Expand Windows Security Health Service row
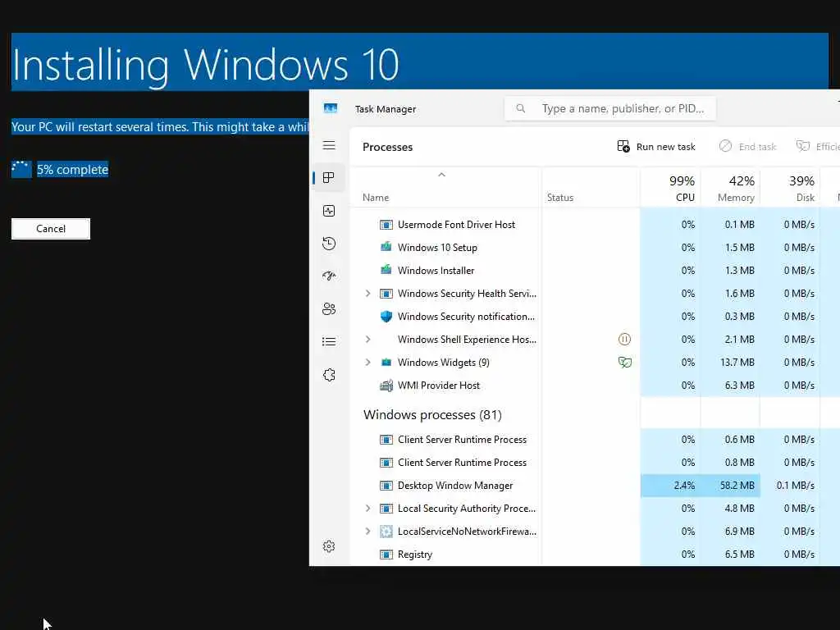 pyautogui.click(x=367, y=293)
